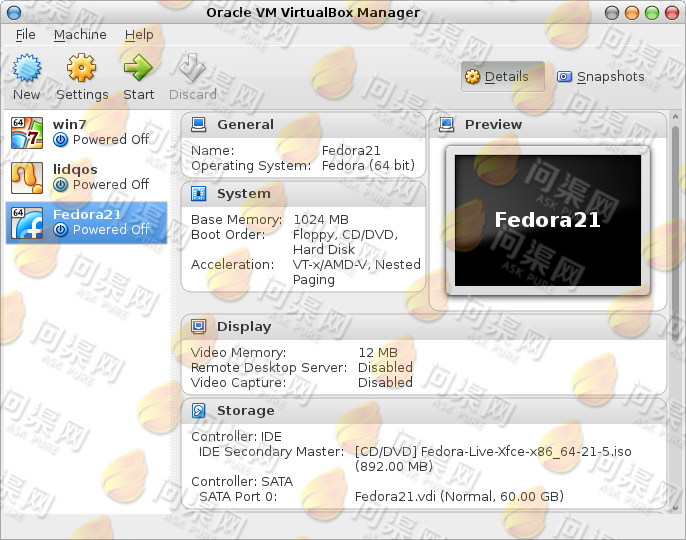Click the Remote Desktop Server label
The width and height of the screenshot is (686, 540).
point(269,368)
